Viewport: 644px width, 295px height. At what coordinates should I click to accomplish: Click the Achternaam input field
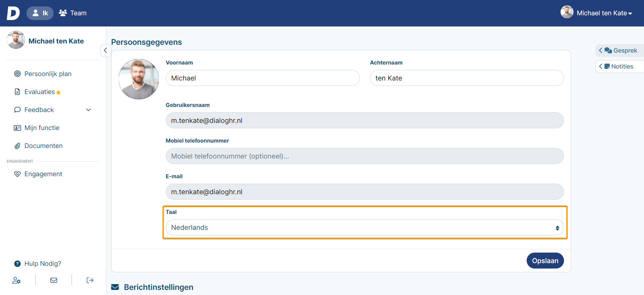[467, 78]
